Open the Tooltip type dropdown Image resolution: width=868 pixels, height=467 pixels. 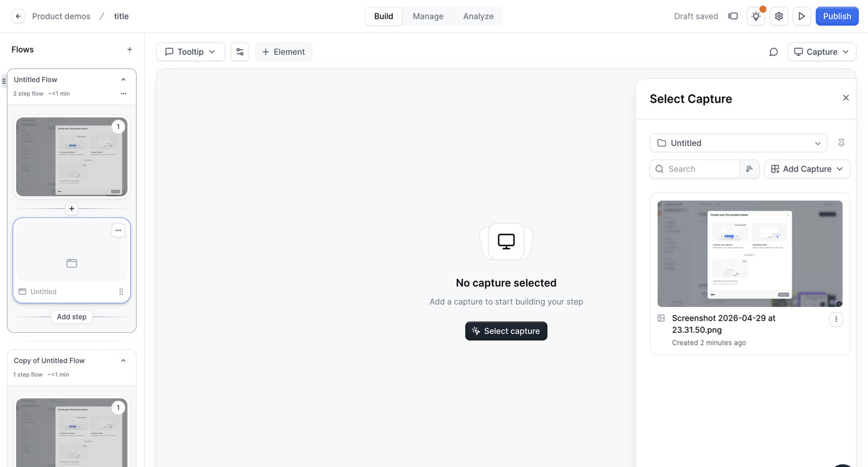[x=191, y=52]
